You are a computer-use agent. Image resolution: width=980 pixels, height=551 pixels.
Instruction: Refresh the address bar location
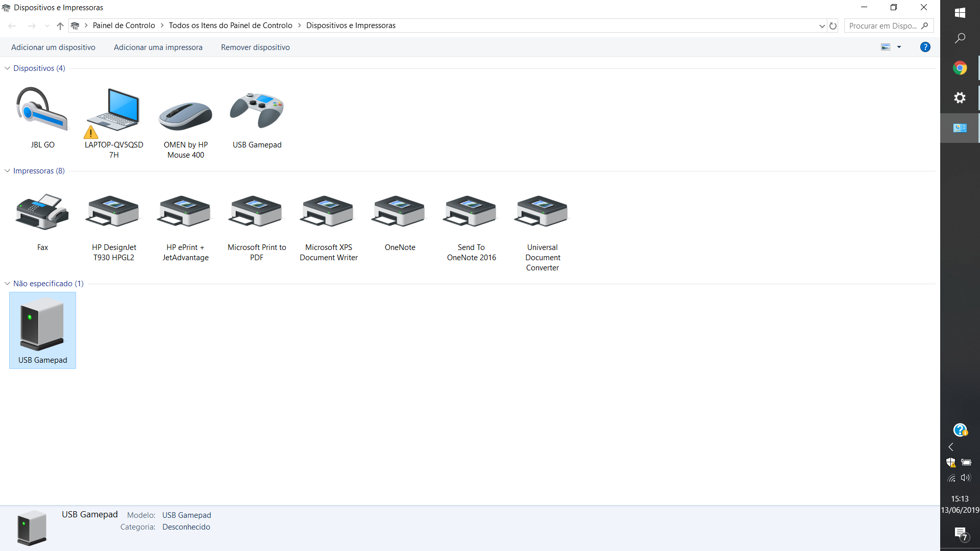[x=833, y=26]
